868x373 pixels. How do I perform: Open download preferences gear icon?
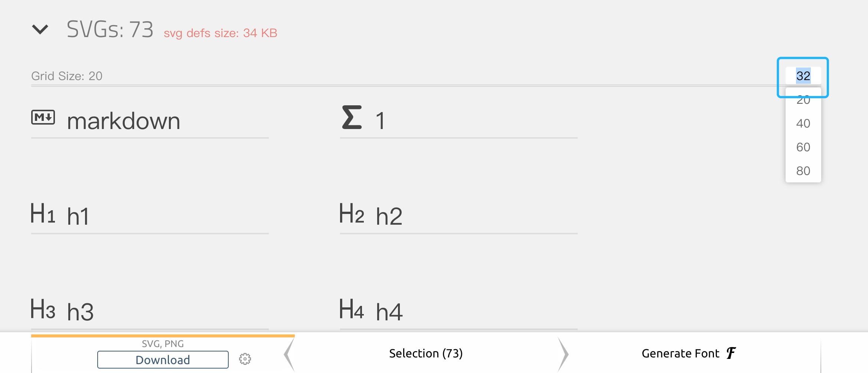pos(245,359)
